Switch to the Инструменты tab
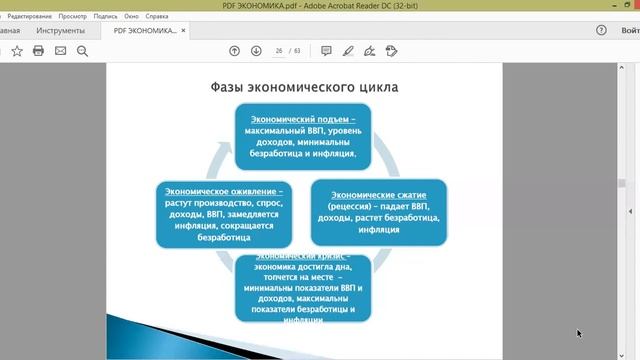 pos(60,31)
